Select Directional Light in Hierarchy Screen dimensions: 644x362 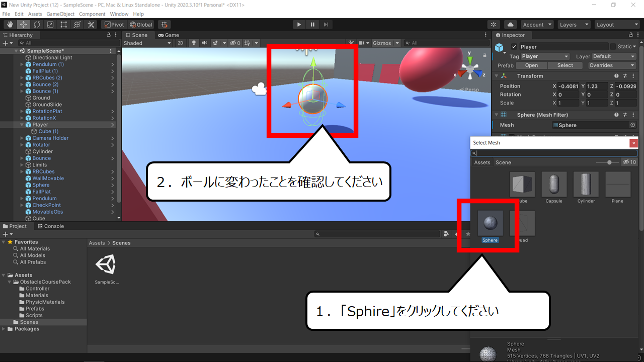pos(52,57)
